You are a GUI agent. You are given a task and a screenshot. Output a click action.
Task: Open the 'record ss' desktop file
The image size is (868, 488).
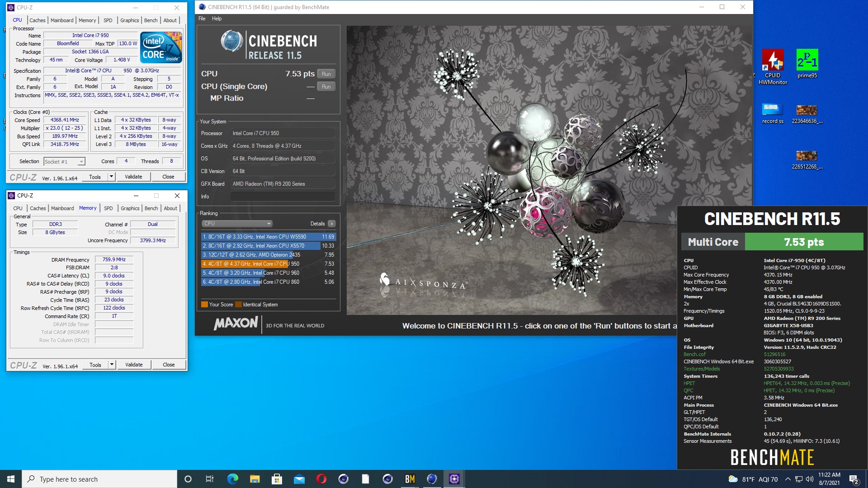pos(773,114)
